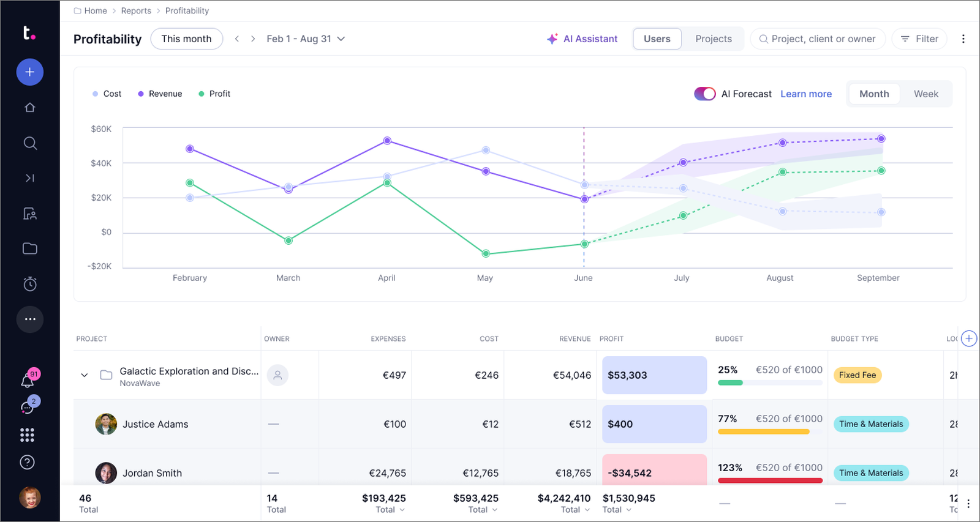This screenshot has width=980, height=522.
Task: Toggle the Revenue legend series
Action: pyautogui.click(x=160, y=94)
